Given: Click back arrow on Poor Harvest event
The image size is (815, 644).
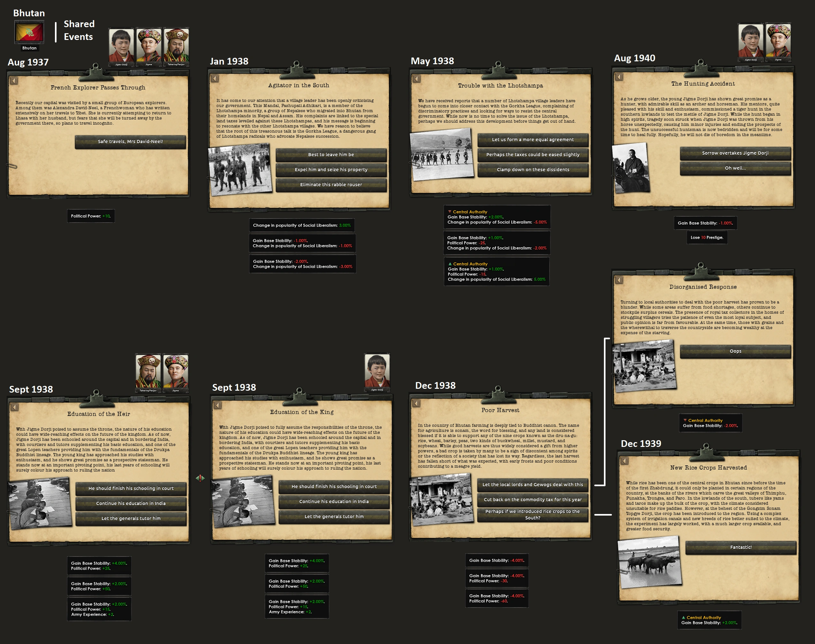Looking at the screenshot, I should click(x=416, y=403).
